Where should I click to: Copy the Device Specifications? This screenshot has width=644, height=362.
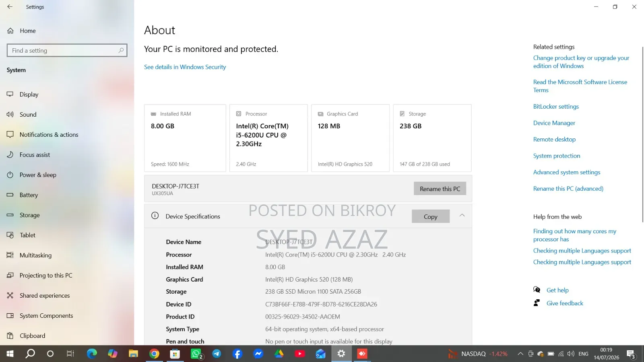tap(430, 216)
